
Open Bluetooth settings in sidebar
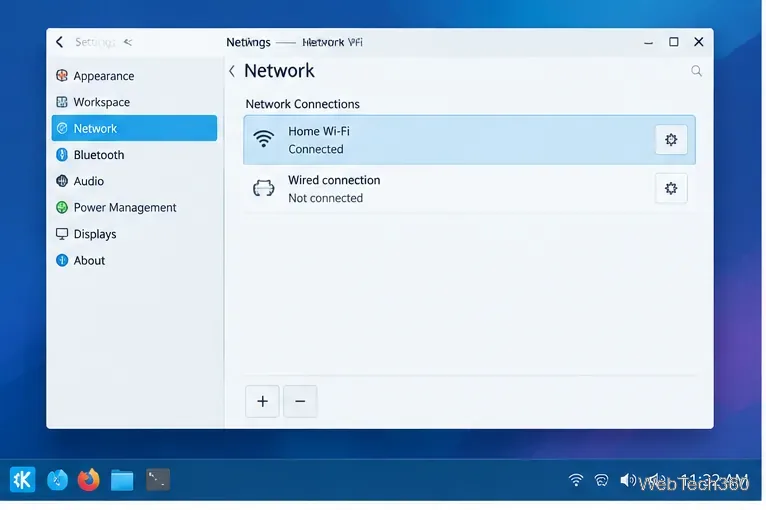pos(134,155)
